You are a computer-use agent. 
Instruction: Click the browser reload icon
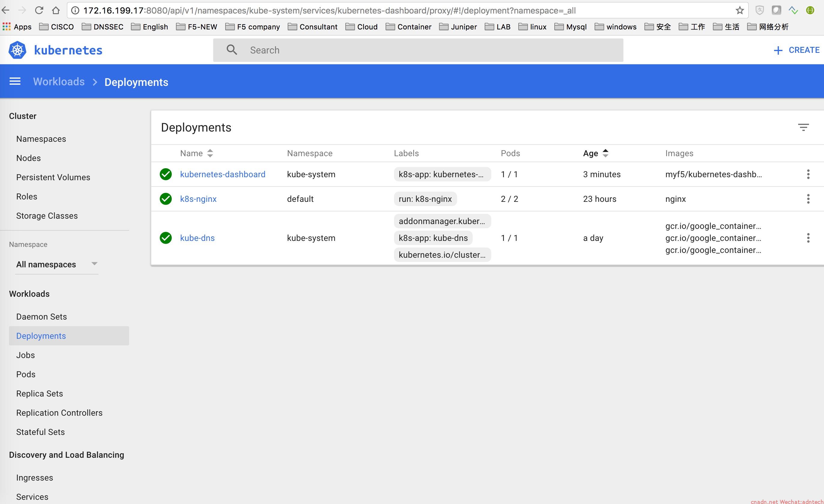coord(39,11)
